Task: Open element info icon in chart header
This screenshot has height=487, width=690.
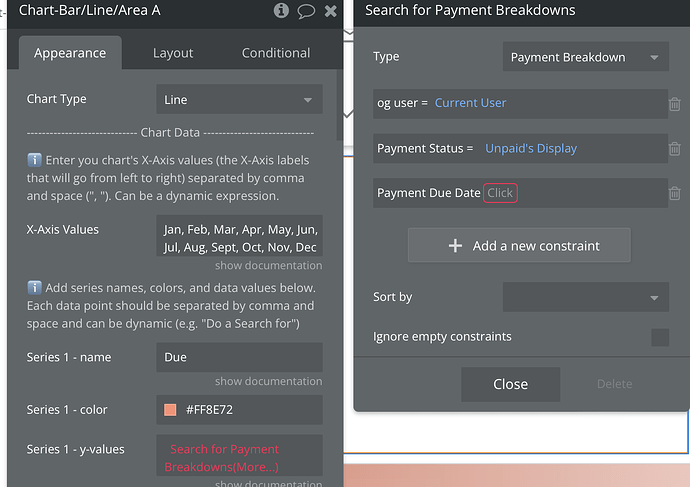Action: pos(281,10)
